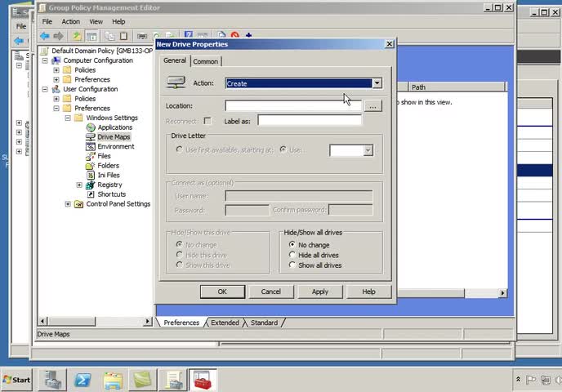This screenshot has width=562, height=392.
Task: Select the Environment node in the tree
Action: click(x=116, y=146)
